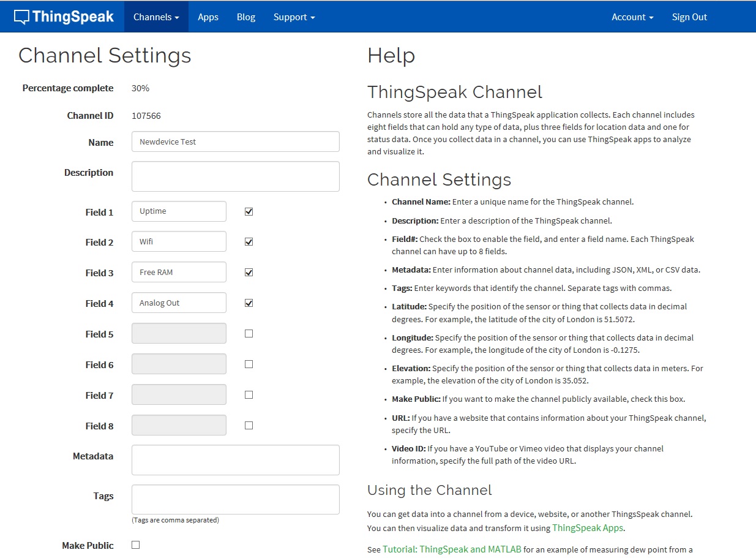Image resolution: width=756 pixels, height=558 pixels.
Task: Enable the Field 6 checkbox
Action: point(249,364)
